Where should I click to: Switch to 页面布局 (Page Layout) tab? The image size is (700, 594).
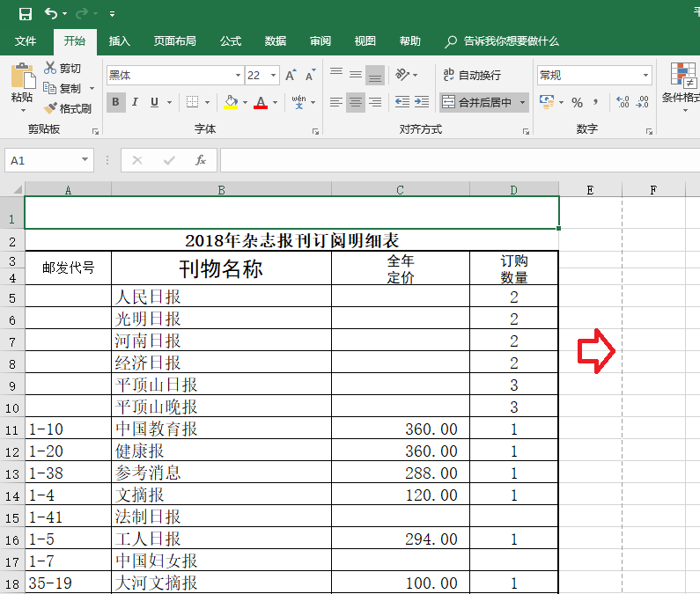175,41
